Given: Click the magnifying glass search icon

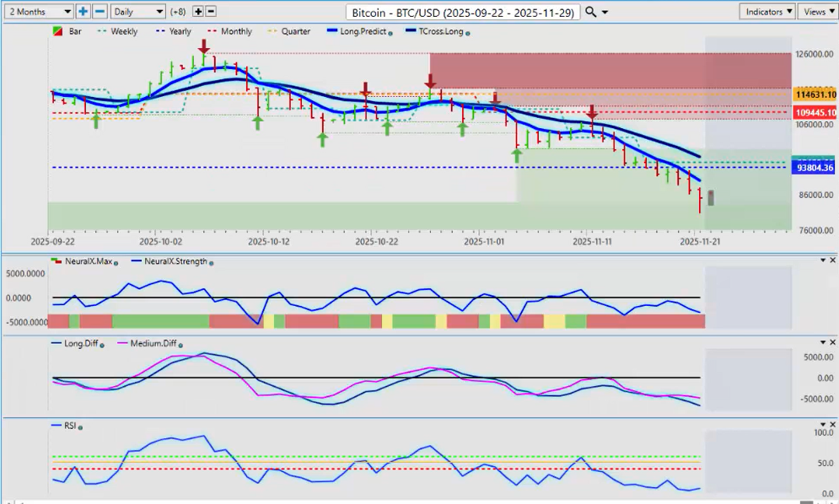Looking at the screenshot, I should [x=590, y=12].
